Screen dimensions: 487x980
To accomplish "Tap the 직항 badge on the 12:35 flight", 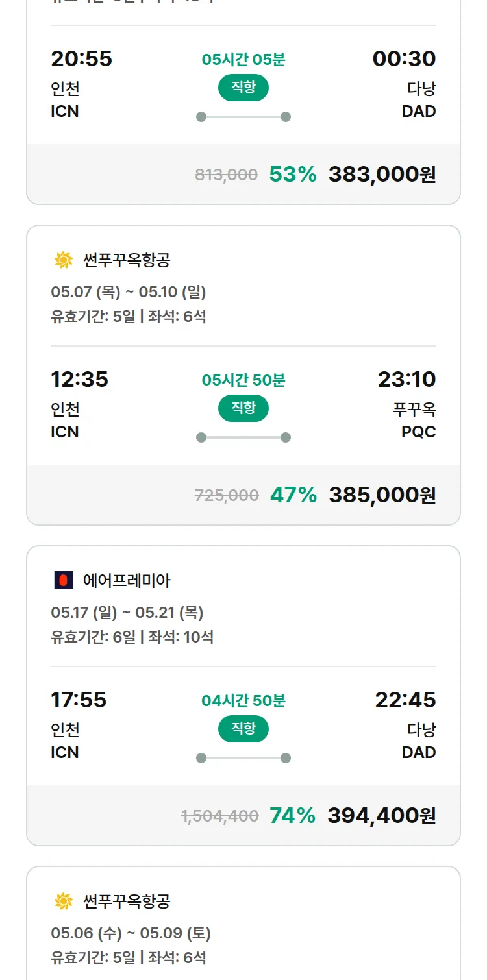I will [243, 408].
